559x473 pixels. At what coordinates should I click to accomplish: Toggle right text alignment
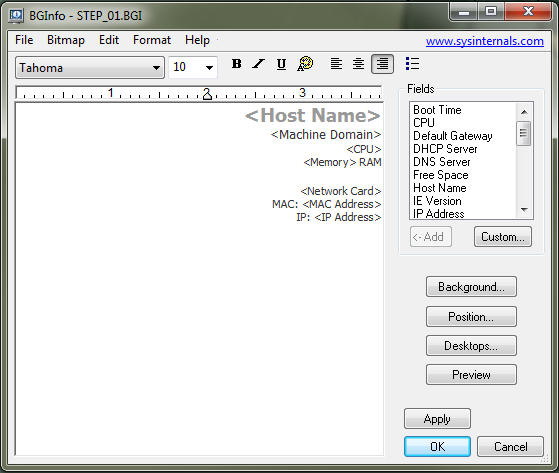(x=382, y=64)
